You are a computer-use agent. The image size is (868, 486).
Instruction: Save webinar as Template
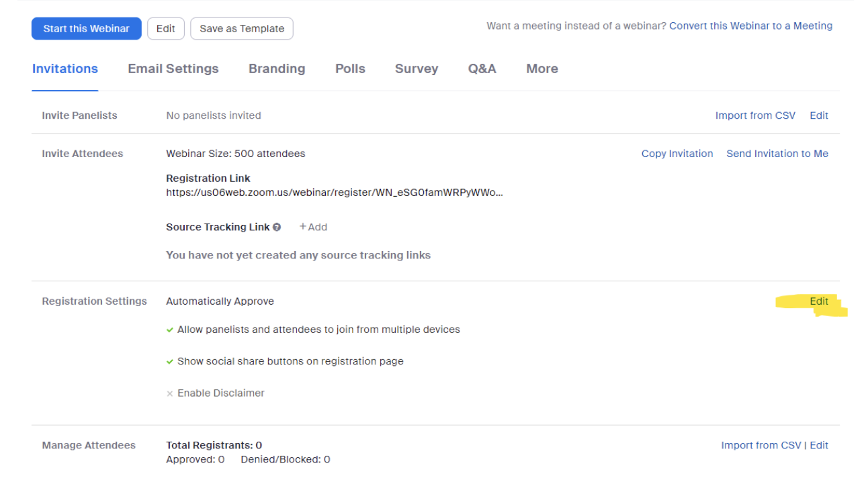pyautogui.click(x=242, y=29)
